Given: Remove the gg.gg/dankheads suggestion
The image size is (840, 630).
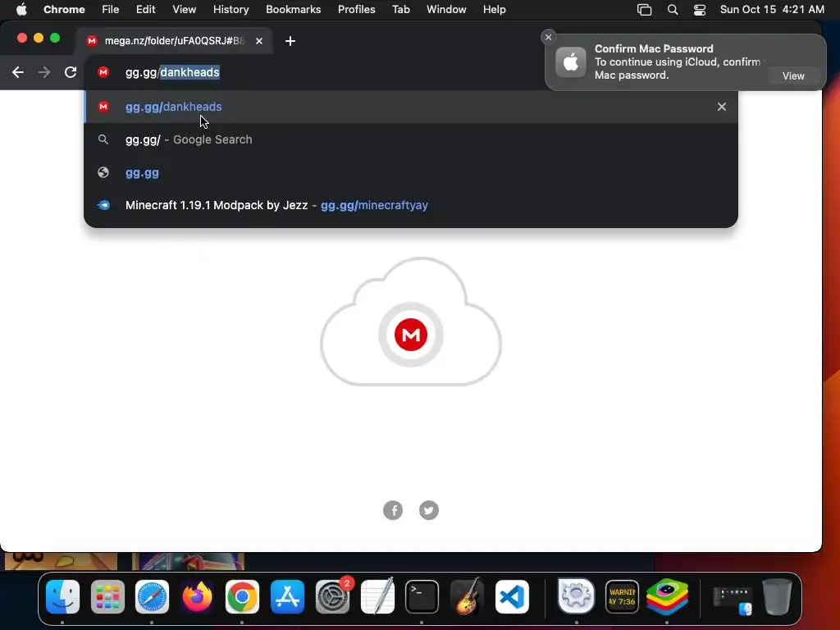Looking at the screenshot, I should [722, 107].
